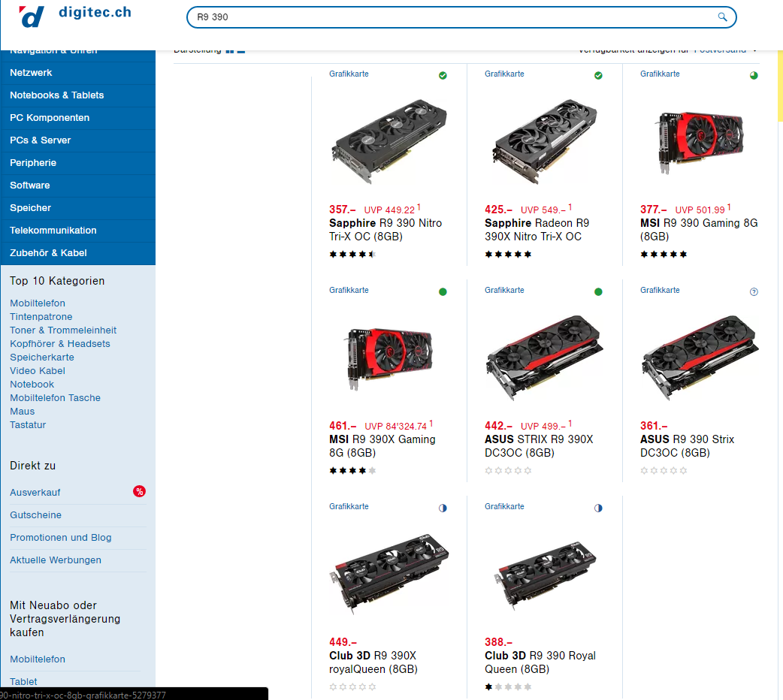Screen dimensions: 783x700
Task: Open Zubehör & Kabel category
Action: point(78,253)
